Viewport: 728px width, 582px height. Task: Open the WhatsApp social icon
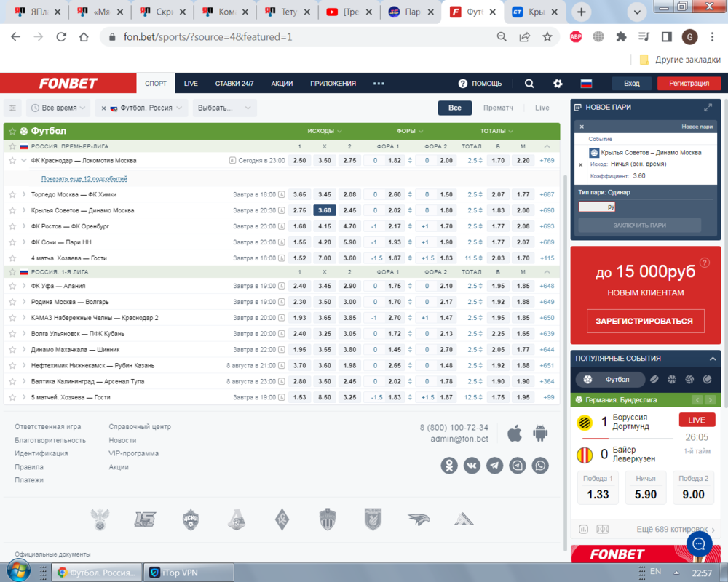540,466
